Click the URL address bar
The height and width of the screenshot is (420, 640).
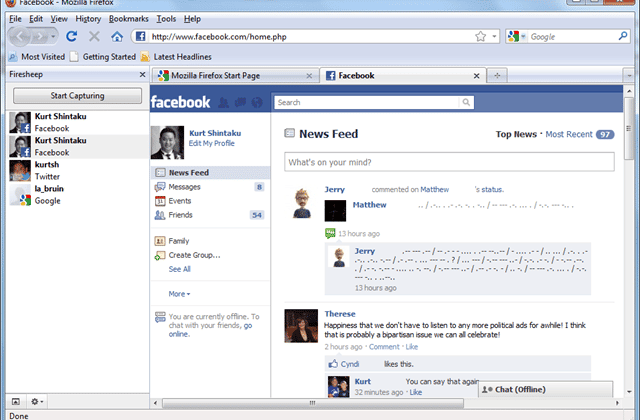pos(312,37)
